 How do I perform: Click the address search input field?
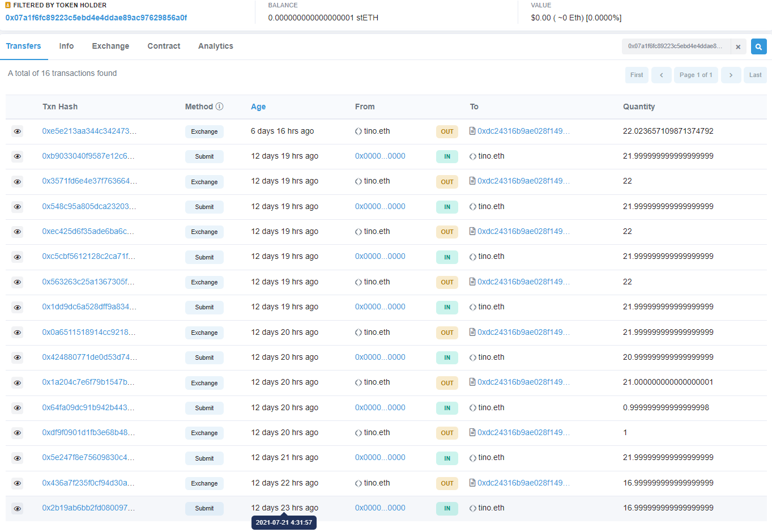(x=676, y=46)
